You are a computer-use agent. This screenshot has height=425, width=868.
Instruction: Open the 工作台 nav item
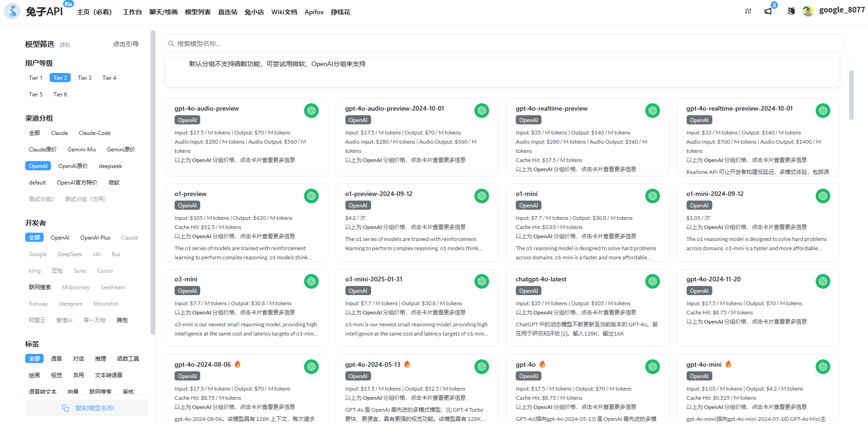(132, 12)
